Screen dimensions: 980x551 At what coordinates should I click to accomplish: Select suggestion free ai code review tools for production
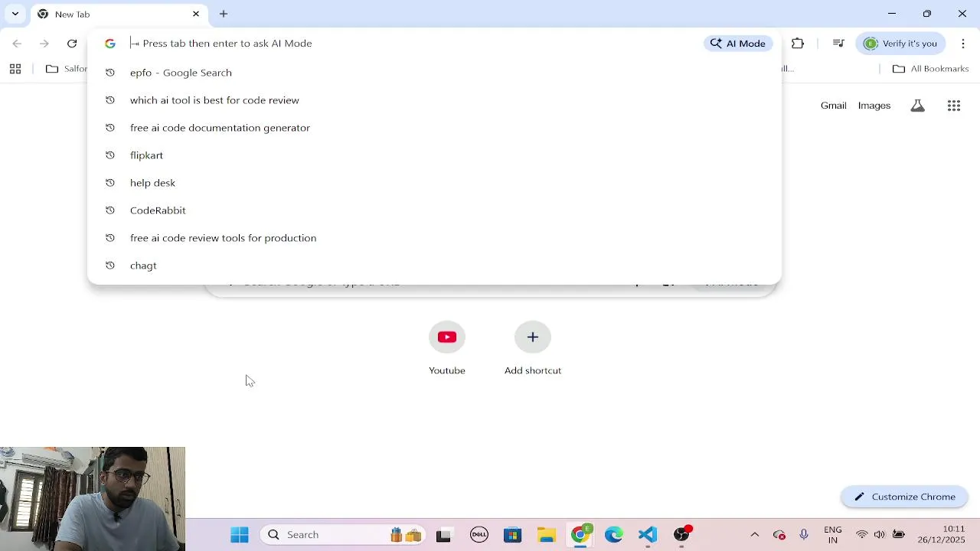(434, 238)
